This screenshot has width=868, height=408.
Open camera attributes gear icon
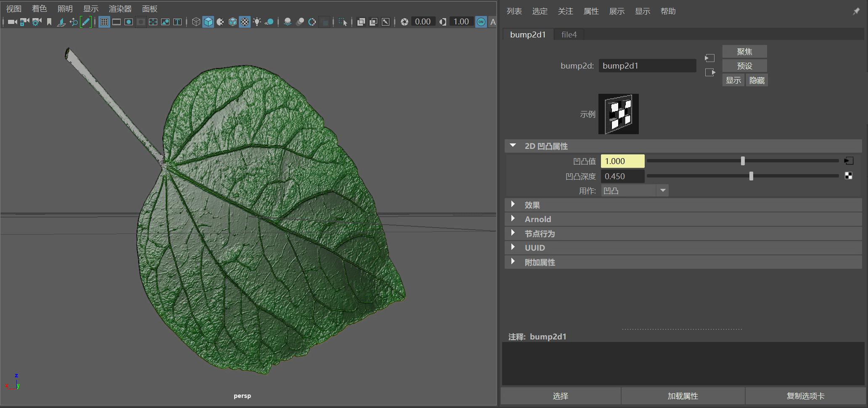coord(37,22)
